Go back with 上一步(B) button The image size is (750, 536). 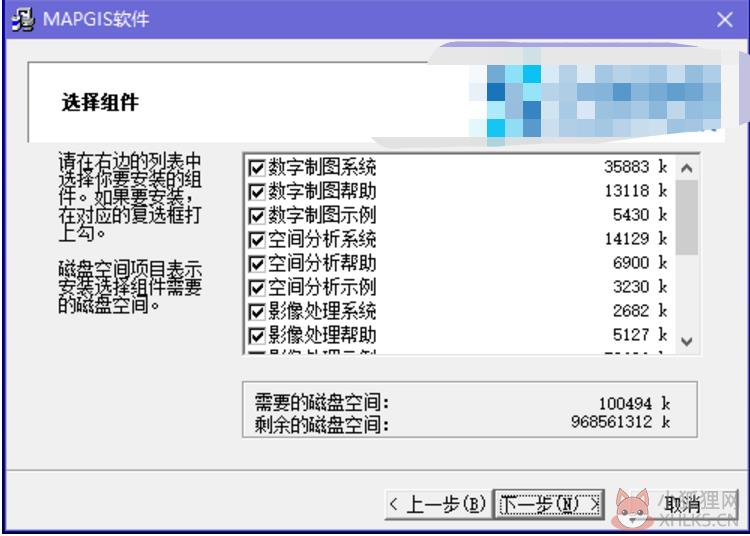[x=438, y=504]
